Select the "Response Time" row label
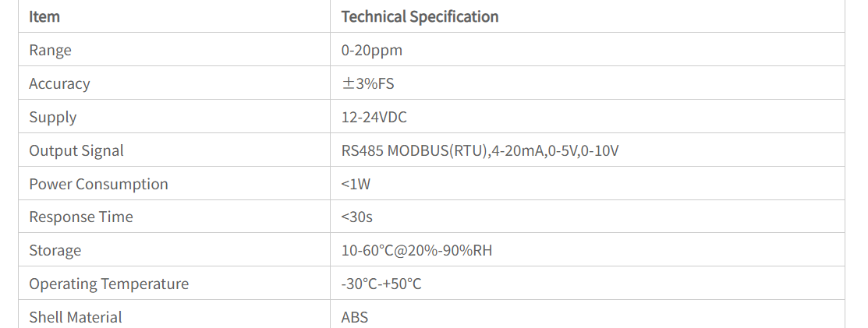Image resolution: width=868 pixels, height=328 pixels. (80, 217)
